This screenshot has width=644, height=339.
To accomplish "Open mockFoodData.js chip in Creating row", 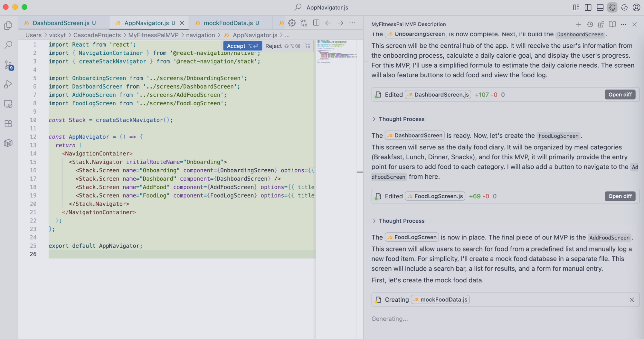I will tap(440, 300).
